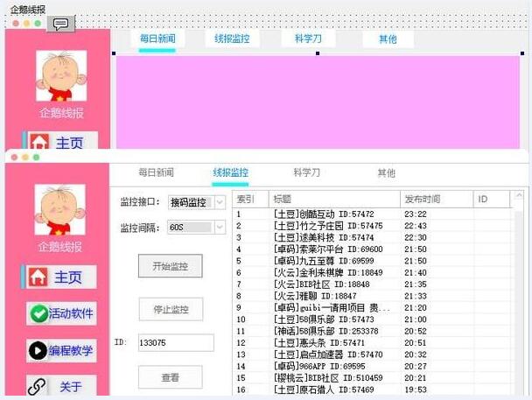Click the 开始监控 button
The width and height of the screenshot is (532, 400).
pyautogui.click(x=171, y=266)
